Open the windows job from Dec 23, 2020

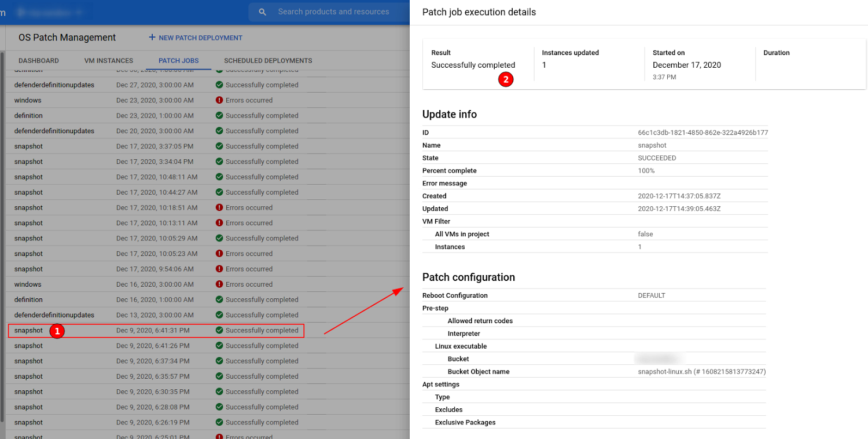pos(28,100)
